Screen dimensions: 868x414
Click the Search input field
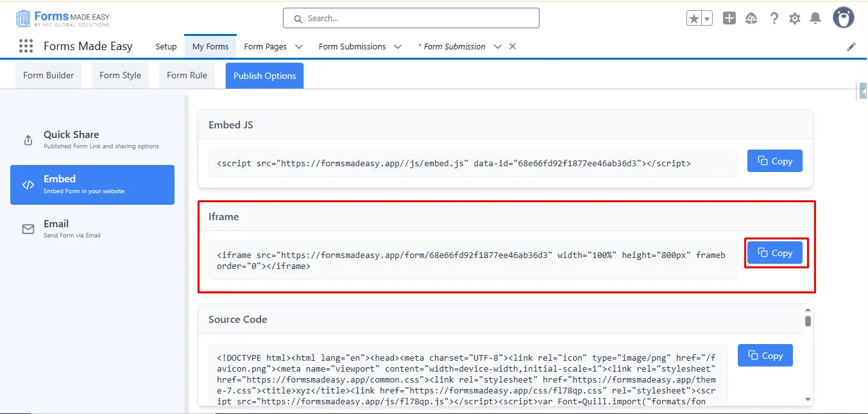click(x=411, y=19)
